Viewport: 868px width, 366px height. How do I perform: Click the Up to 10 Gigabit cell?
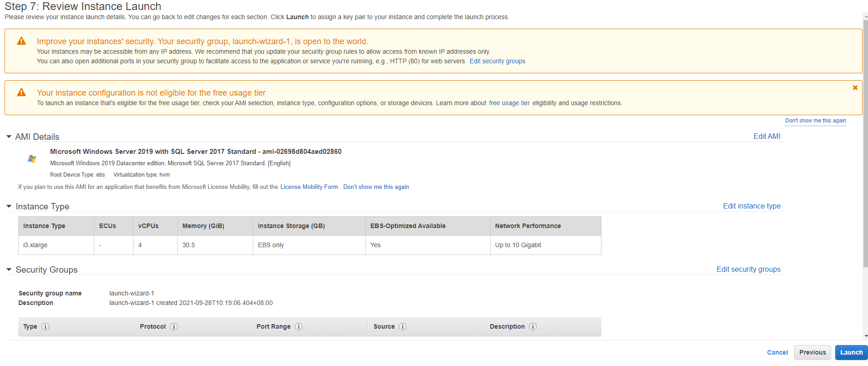click(545, 245)
